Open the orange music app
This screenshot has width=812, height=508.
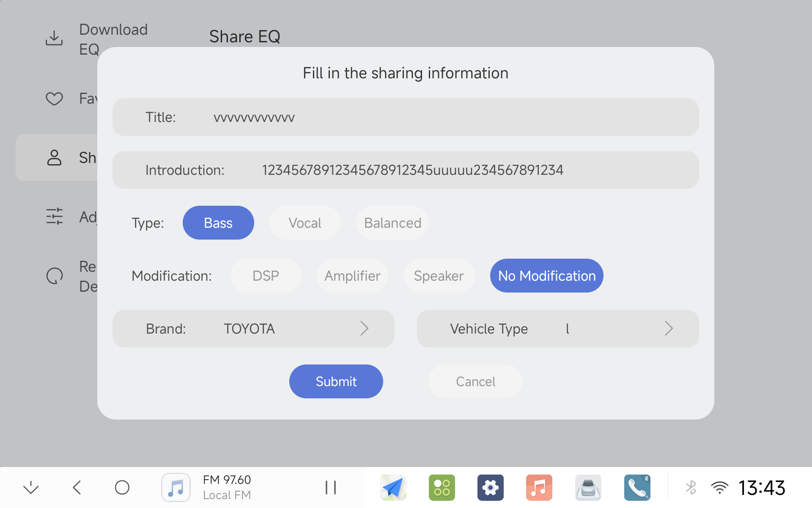(539, 488)
